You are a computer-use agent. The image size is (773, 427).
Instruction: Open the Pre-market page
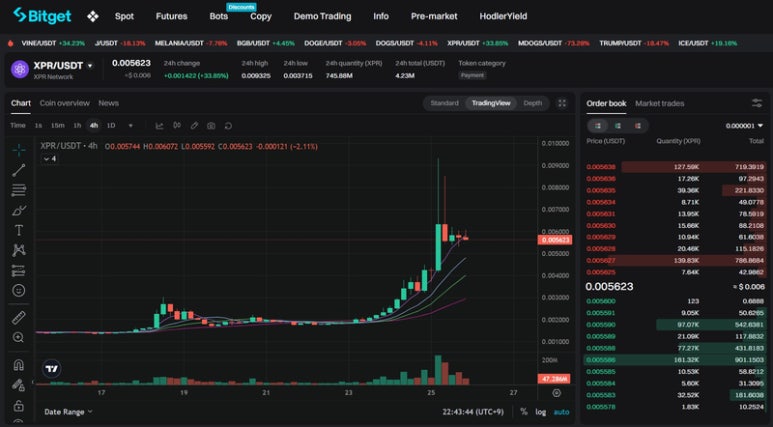[434, 16]
